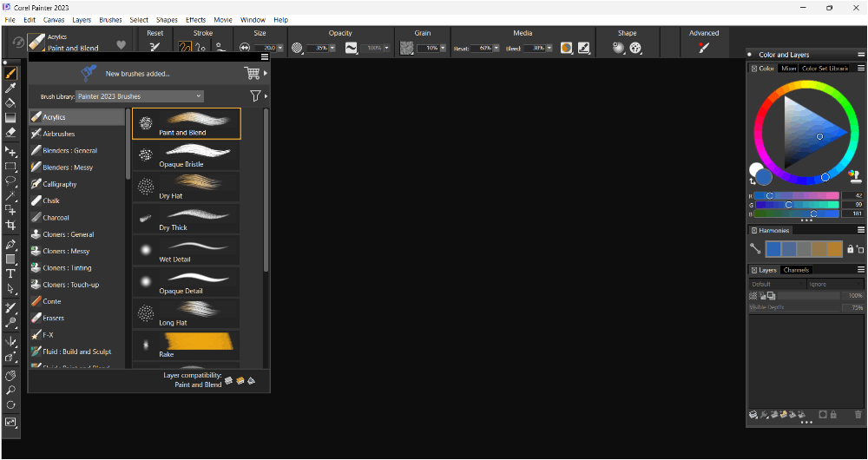868x460 pixels.
Task: Open the Grain 10% dropdown arrow
Action: click(x=443, y=48)
